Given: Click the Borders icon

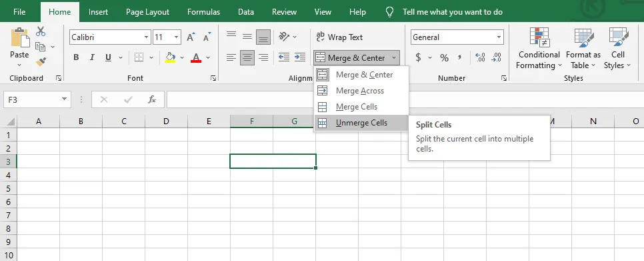Looking at the screenshot, I should tap(139, 57).
